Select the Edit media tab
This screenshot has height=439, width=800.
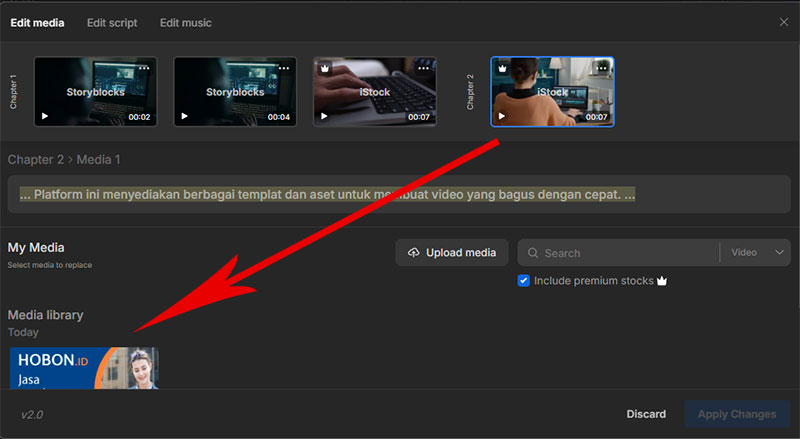[x=37, y=23]
